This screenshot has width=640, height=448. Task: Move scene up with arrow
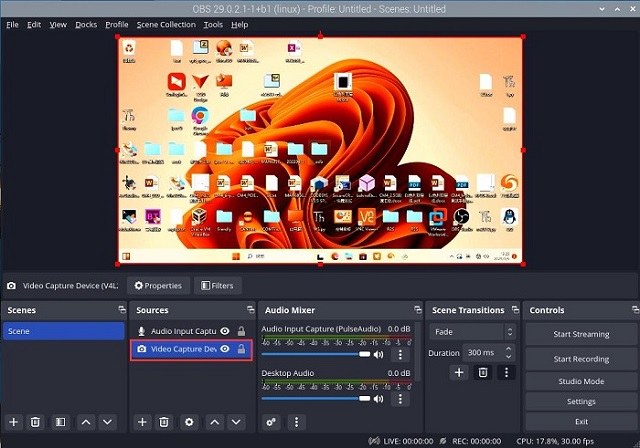coord(86,422)
